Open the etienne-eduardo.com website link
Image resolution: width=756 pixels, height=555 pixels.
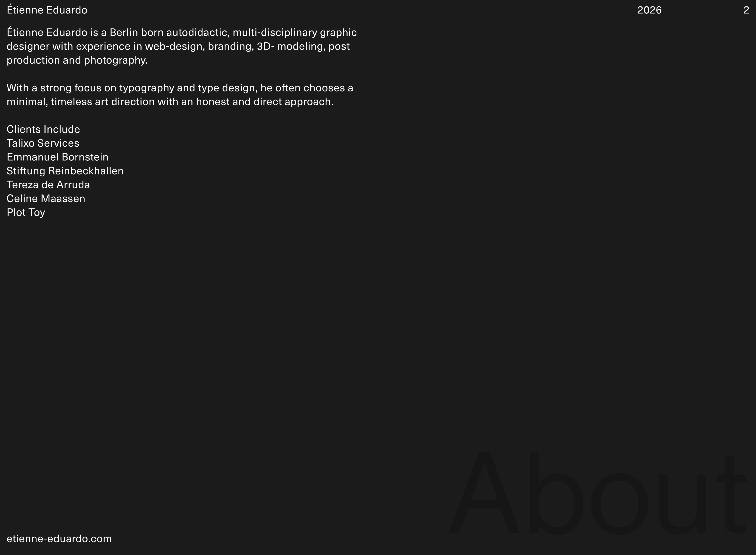[x=59, y=539]
